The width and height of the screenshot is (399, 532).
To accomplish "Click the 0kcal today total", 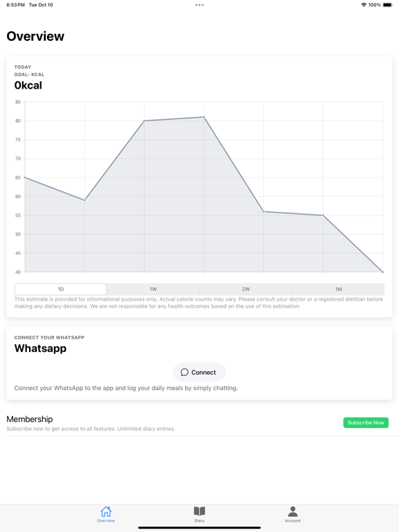I will click(x=28, y=85).
